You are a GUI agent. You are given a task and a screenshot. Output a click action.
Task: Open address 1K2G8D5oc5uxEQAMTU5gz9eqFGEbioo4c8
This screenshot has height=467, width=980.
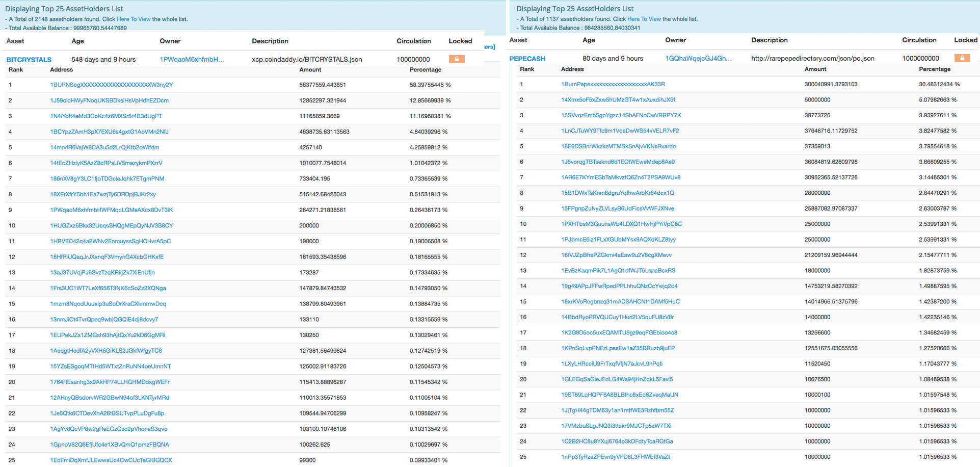coord(619,333)
